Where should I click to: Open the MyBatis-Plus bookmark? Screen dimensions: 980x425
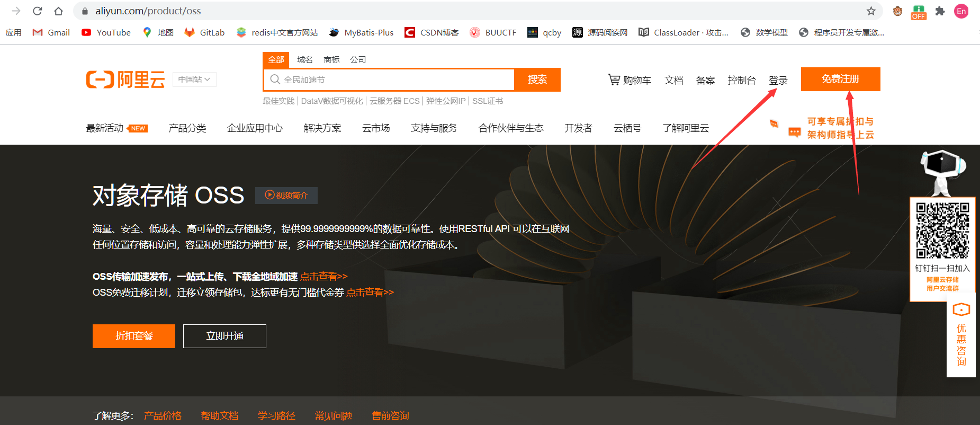[361, 32]
